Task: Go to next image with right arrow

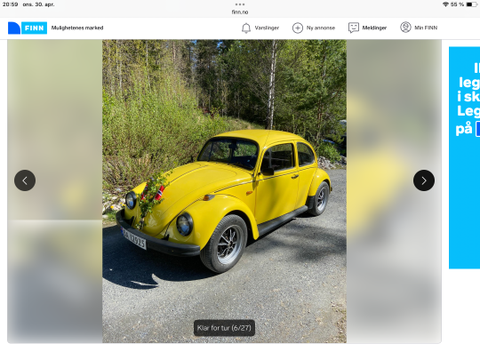Action: pos(424,180)
